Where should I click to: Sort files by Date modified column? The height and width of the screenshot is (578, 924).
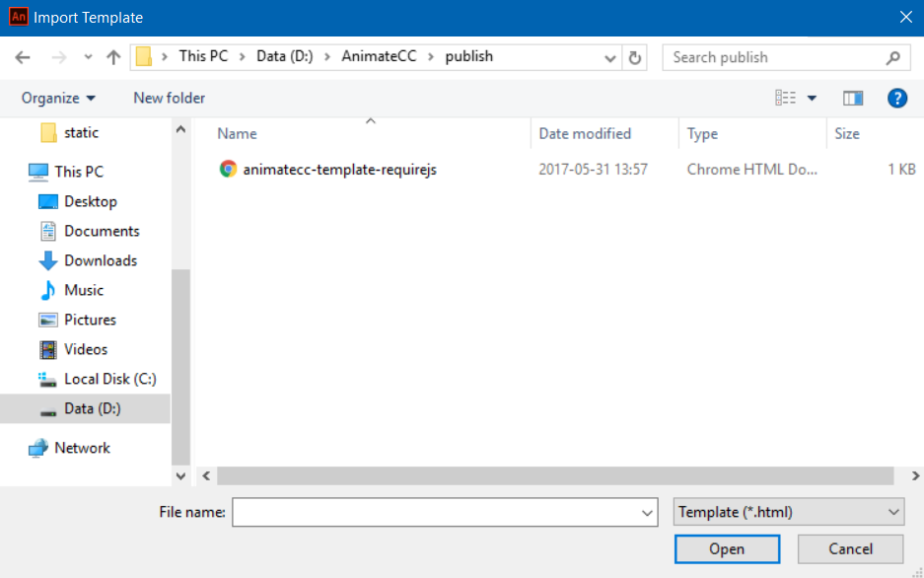tap(584, 134)
